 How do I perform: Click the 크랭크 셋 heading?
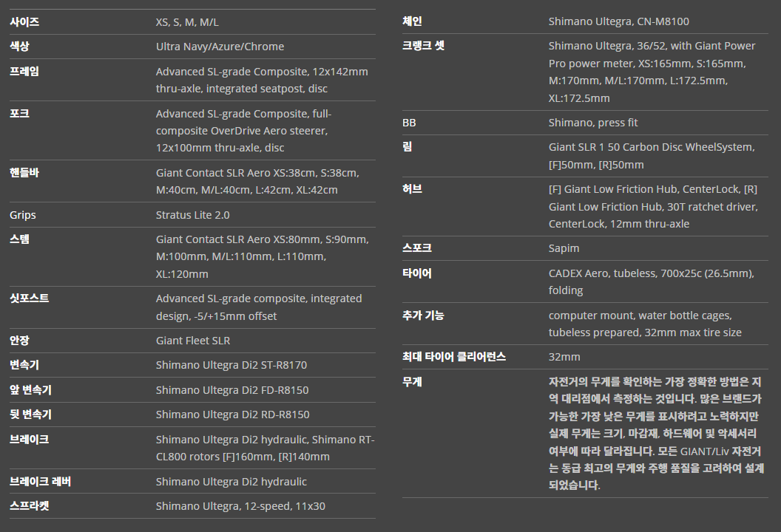423,46
